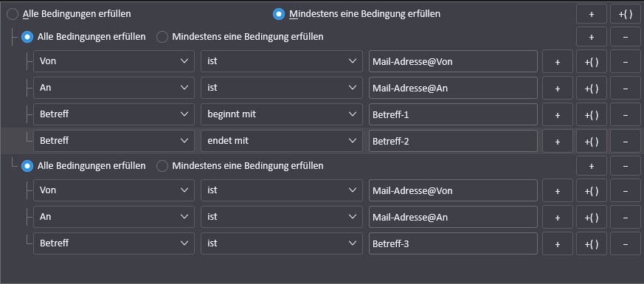Open the first group's An field dropdown

point(114,88)
